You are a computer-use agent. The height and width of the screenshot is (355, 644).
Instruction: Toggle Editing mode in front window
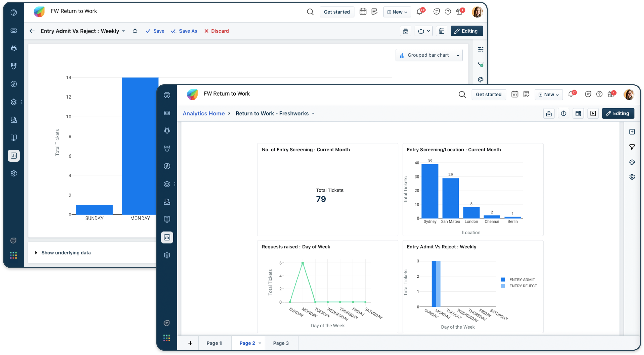coord(618,114)
